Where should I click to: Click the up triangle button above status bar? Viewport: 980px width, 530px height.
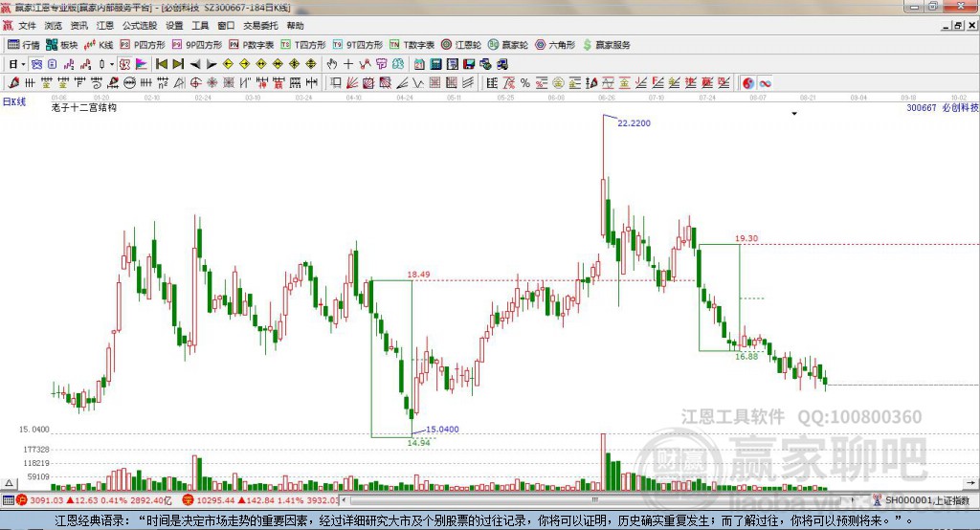coord(9,483)
